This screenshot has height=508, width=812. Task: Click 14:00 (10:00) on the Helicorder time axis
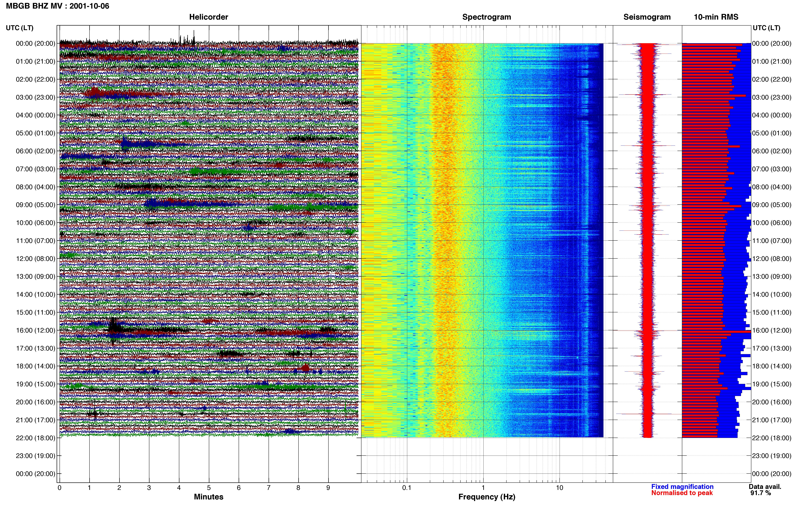click(x=36, y=295)
